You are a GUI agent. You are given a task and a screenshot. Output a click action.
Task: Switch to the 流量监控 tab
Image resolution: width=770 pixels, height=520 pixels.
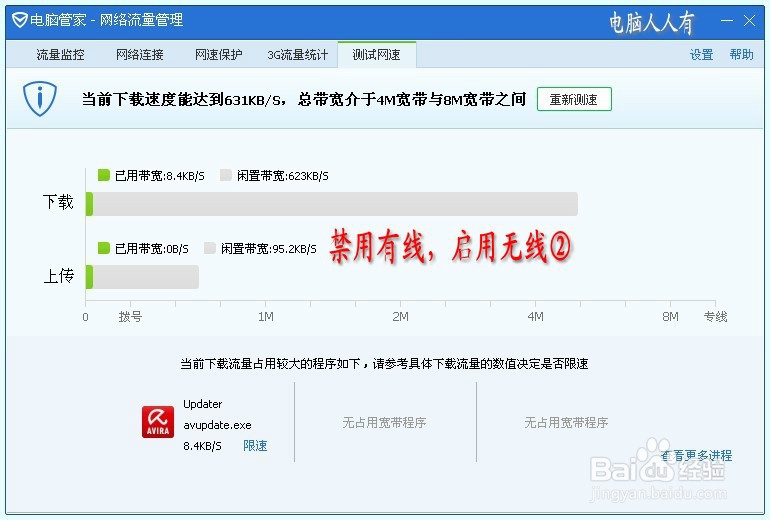[60, 55]
